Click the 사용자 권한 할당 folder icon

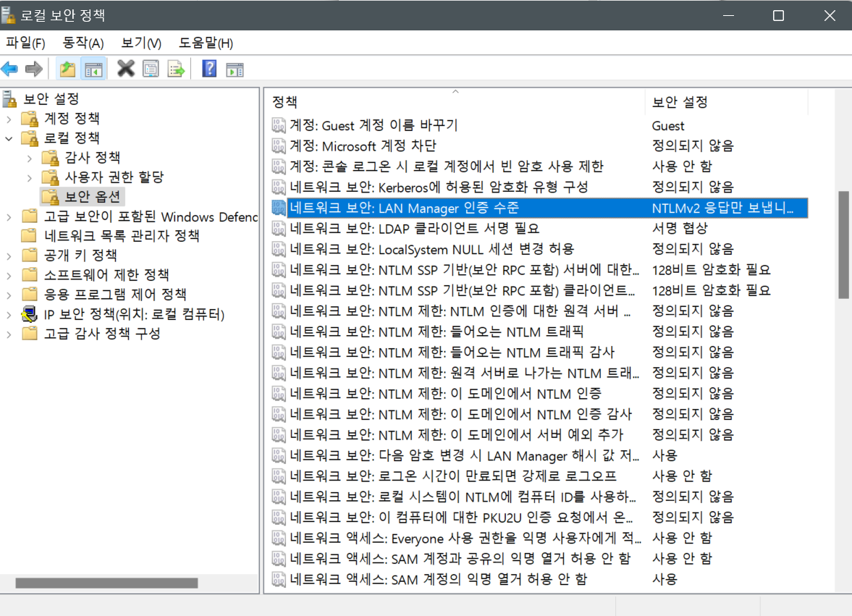[51, 177]
